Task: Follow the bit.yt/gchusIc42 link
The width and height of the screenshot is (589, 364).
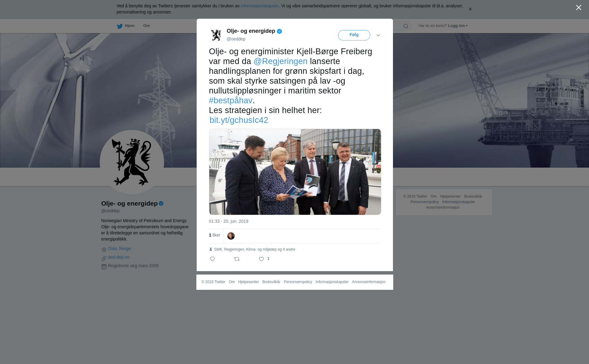Action: (239, 120)
